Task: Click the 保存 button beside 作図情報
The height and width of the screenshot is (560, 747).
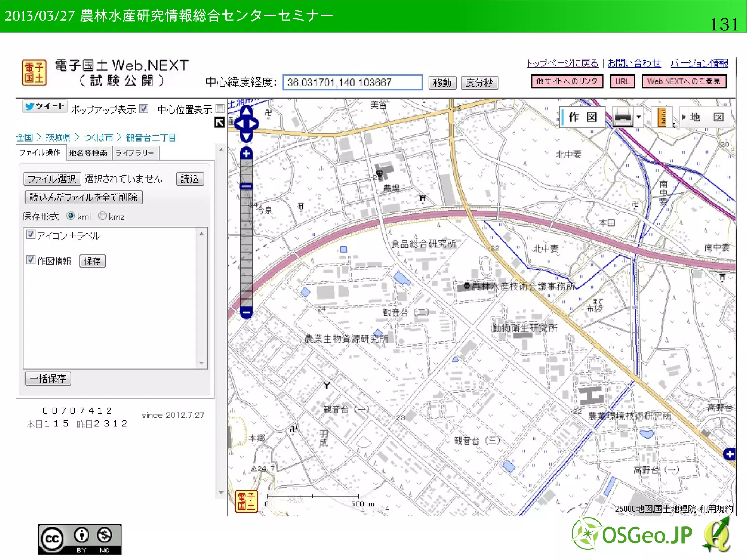Action: [92, 261]
